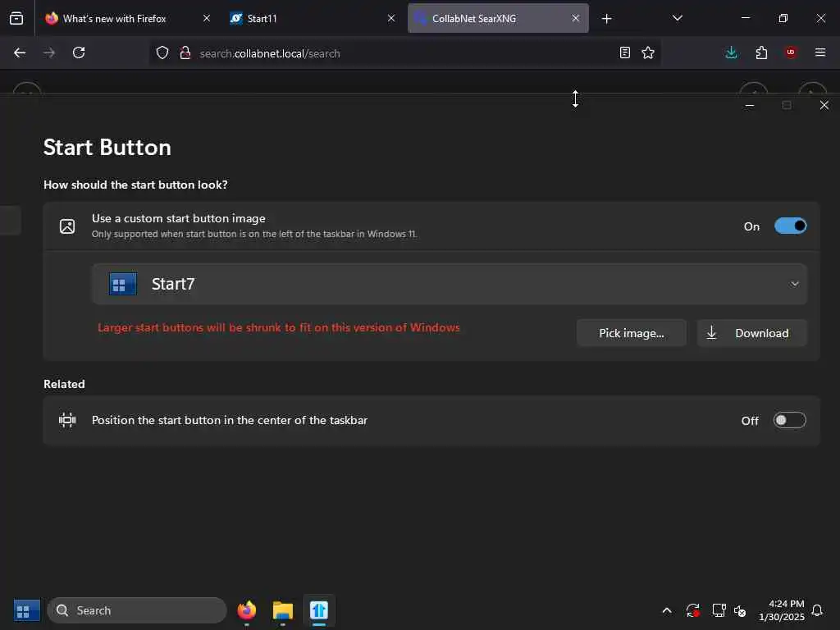Screen dimensions: 840x630
Task: Click the center-position taskbar icon
Action: 67,420
